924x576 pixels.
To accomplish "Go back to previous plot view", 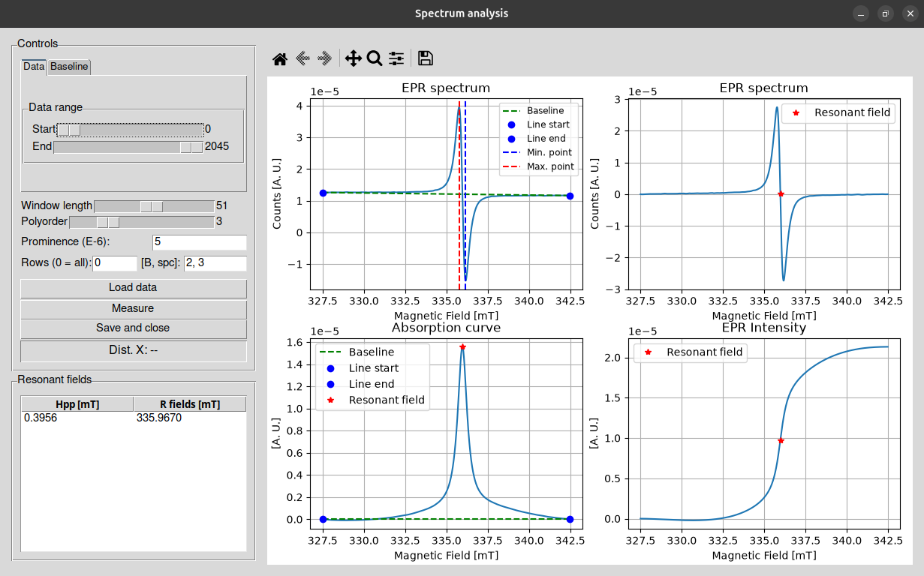I will [302, 58].
